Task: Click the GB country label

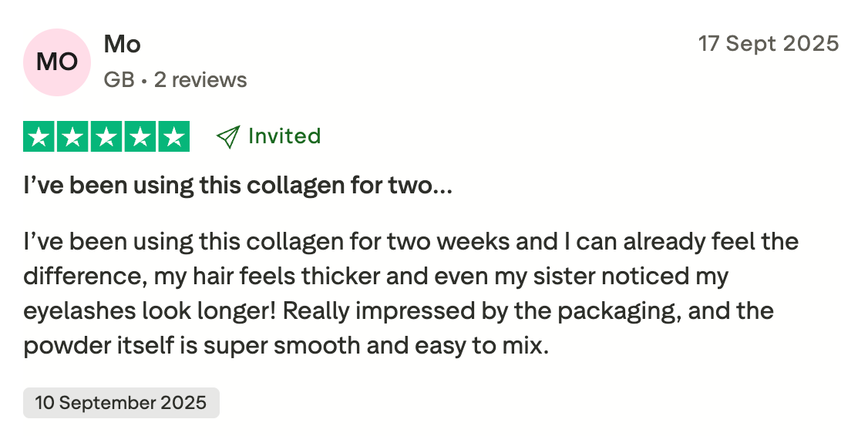Action: click(119, 80)
